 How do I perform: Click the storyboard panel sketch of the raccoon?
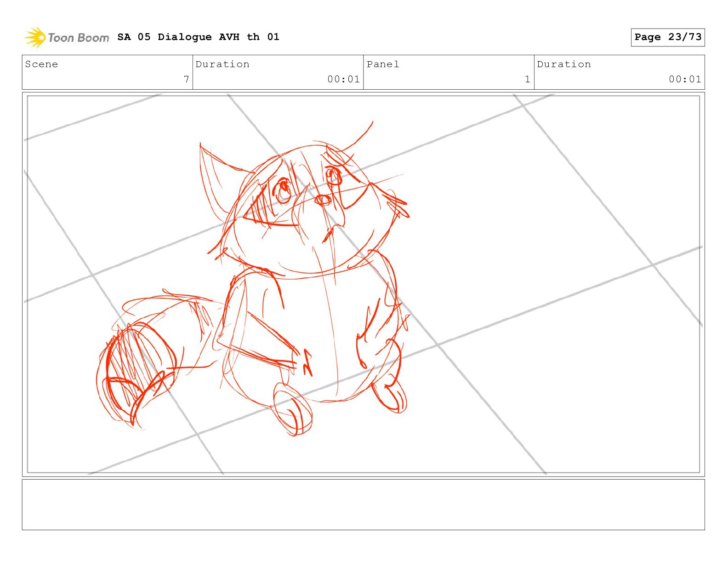pyautogui.click(x=363, y=284)
